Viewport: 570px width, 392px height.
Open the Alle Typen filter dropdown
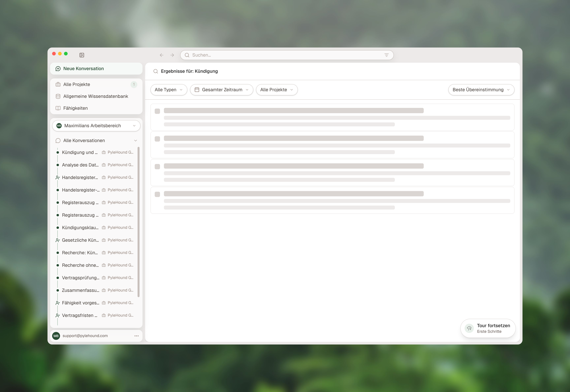tap(169, 90)
